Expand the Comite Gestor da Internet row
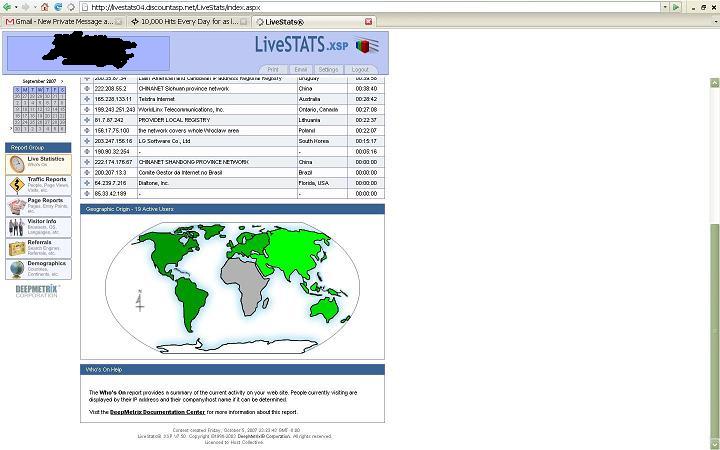 coord(87,173)
